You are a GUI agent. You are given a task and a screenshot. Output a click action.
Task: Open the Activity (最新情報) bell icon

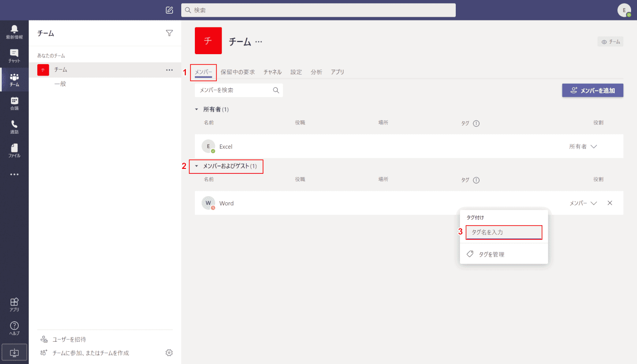pos(14,32)
